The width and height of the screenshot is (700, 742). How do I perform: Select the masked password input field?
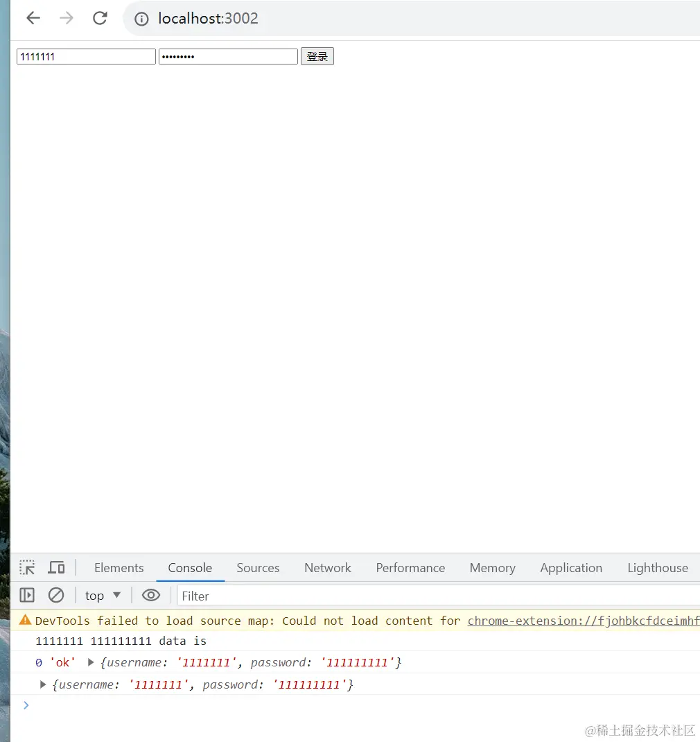click(x=228, y=56)
